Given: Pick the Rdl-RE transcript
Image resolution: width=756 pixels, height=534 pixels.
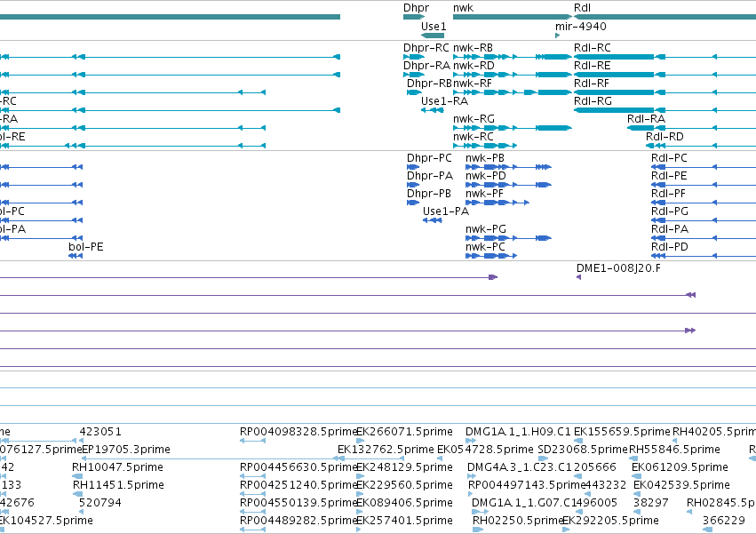Looking at the screenshot, I should click(x=664, y=75).
